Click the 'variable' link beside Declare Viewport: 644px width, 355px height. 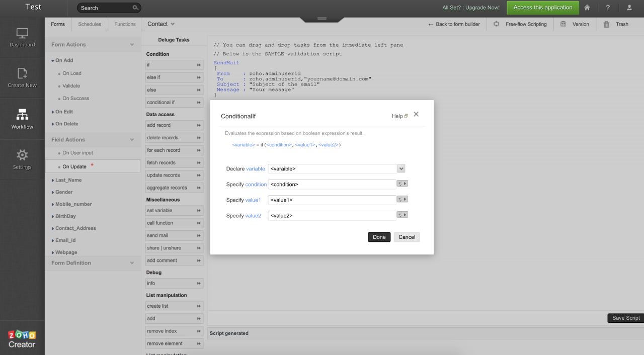(x=256, y=169)
